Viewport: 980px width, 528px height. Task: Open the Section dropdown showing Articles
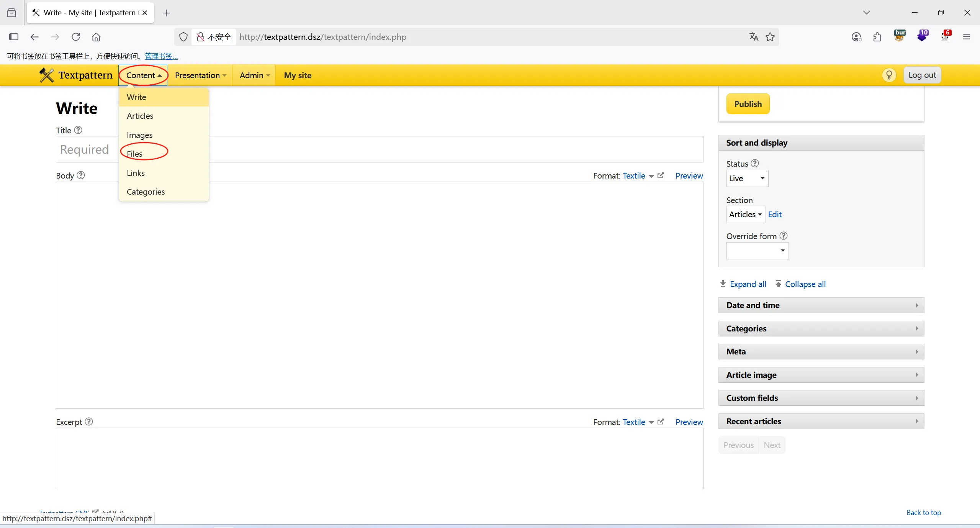745,214
